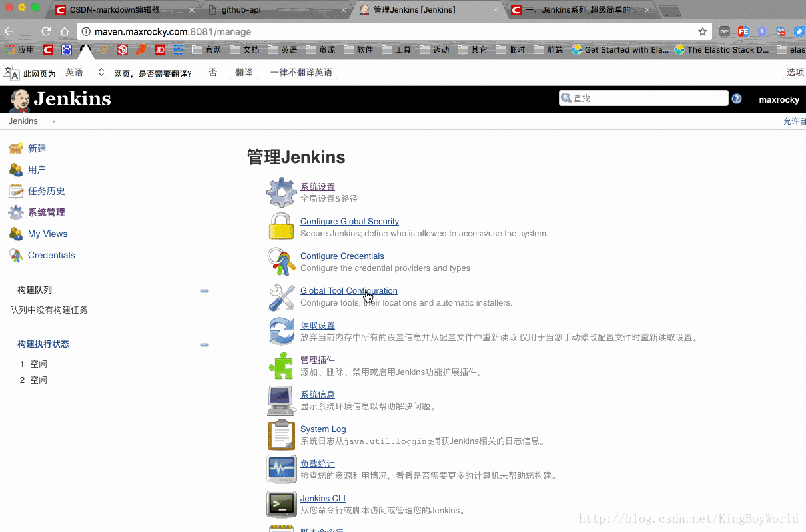This screenshot has width=806, height=532.
Task: Click the System Log clipboard icon
Action: click(x=281, y=435)
